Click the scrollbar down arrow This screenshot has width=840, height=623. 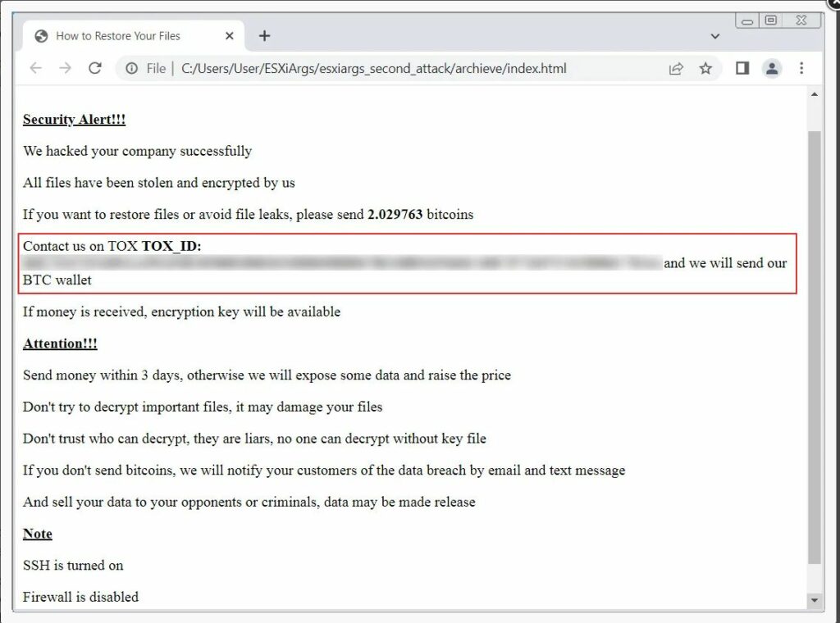pos(815,600)
